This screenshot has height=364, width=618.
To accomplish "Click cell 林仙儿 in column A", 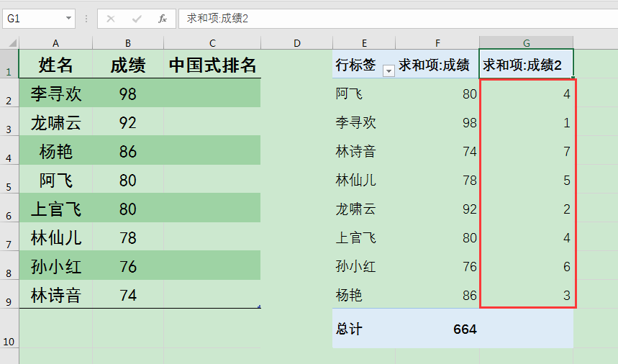I will pyautogui.click(x=55, y=237).
